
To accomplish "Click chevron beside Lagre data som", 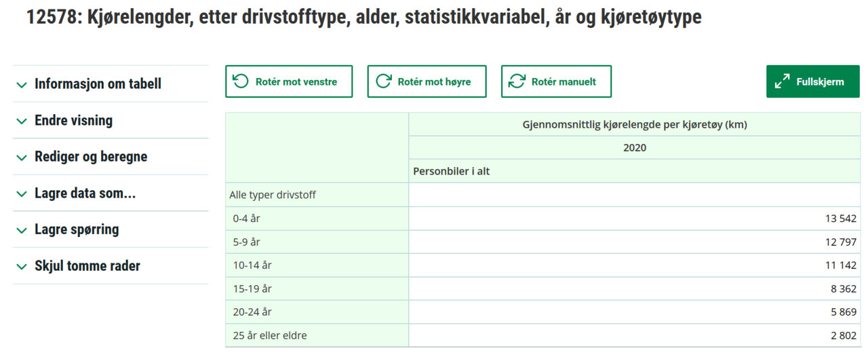I will [x=22, y=193].
